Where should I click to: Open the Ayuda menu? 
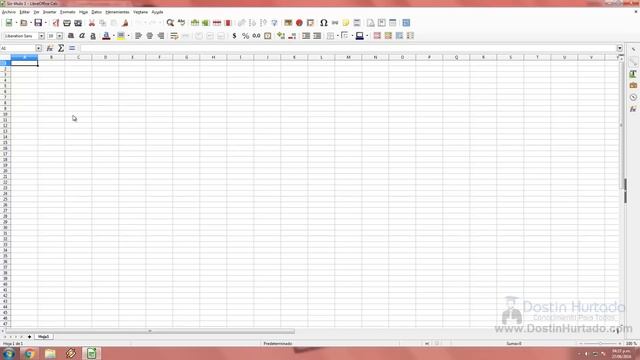tap(157, 12)
